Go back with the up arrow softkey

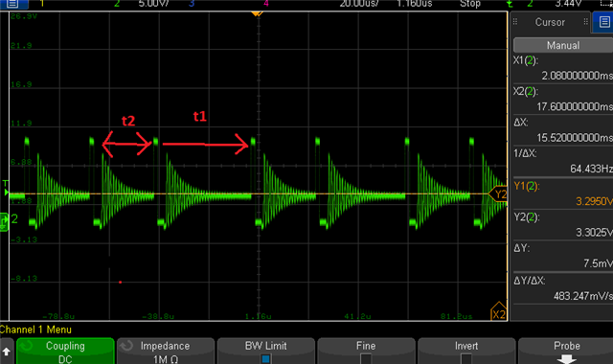click(x=7, y=352)
